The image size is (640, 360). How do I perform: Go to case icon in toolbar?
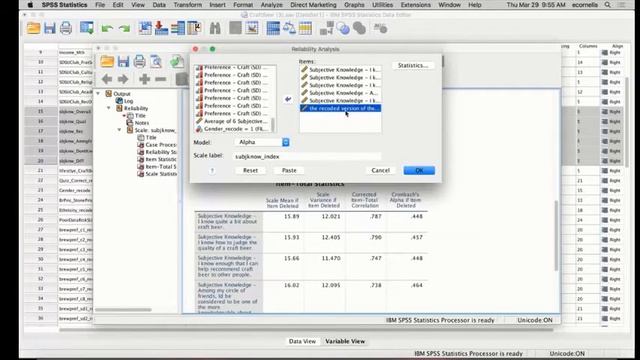(145, 29)
